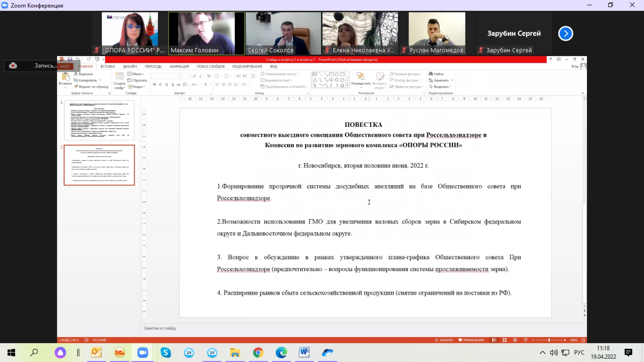The image size is (644, 362).
Task: Open the АНИМАЦИЯ ribbon tab
Action: click(179, 66)
